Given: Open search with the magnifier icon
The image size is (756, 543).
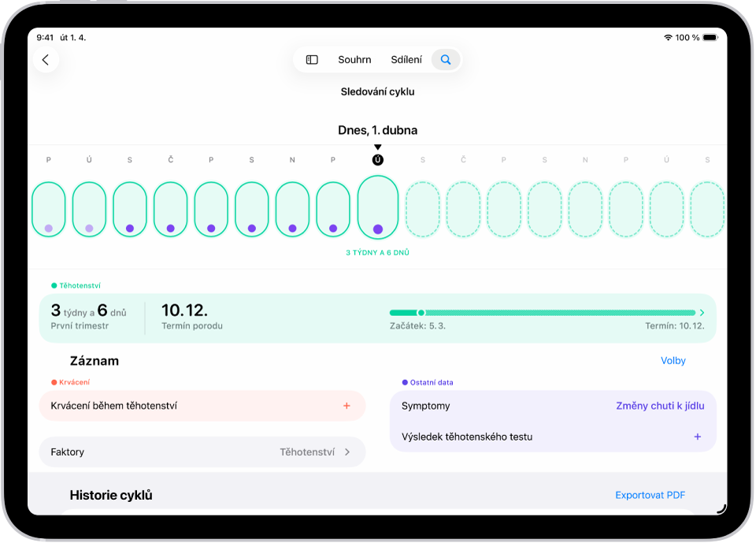Looking at the screenshot, I should (x=446, y=60).
